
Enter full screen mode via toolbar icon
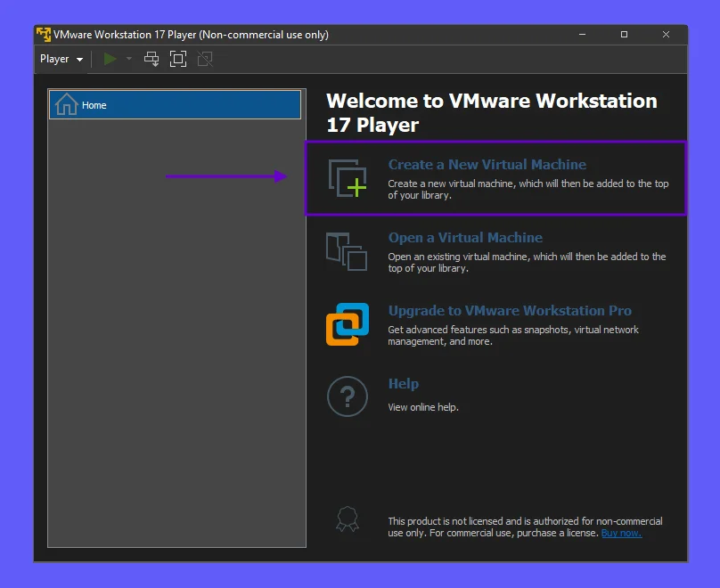[x=178, y=59]
